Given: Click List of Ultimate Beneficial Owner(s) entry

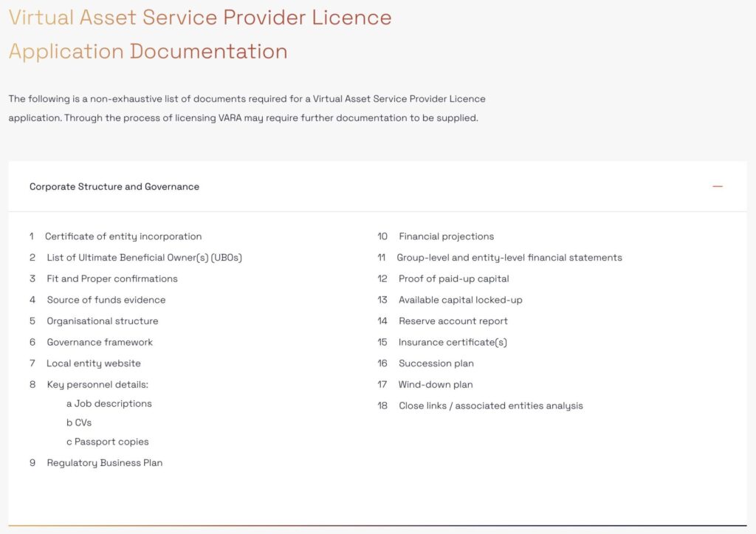Looking at the screenshot, I should click(x=144, y=258).
